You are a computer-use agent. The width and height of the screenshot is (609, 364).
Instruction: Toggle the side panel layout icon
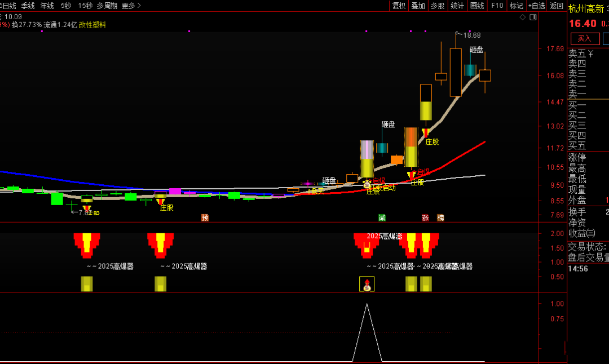533,17
